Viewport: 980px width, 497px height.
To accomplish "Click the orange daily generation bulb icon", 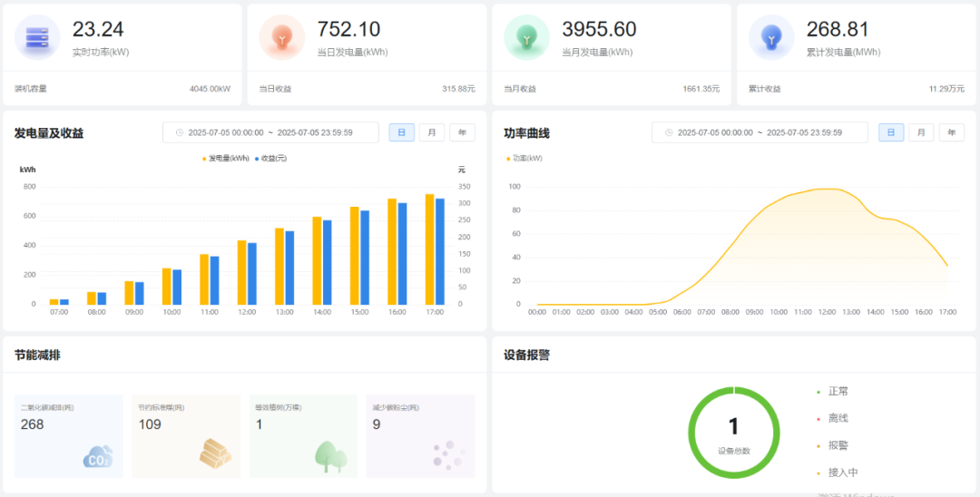I will (282, 37).
